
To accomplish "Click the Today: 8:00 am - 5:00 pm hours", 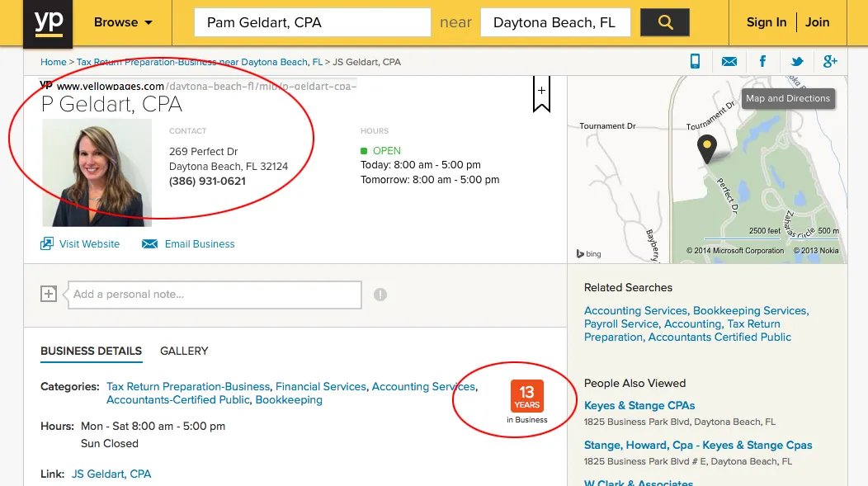I will pyautogui.click(x=421, y=165).
